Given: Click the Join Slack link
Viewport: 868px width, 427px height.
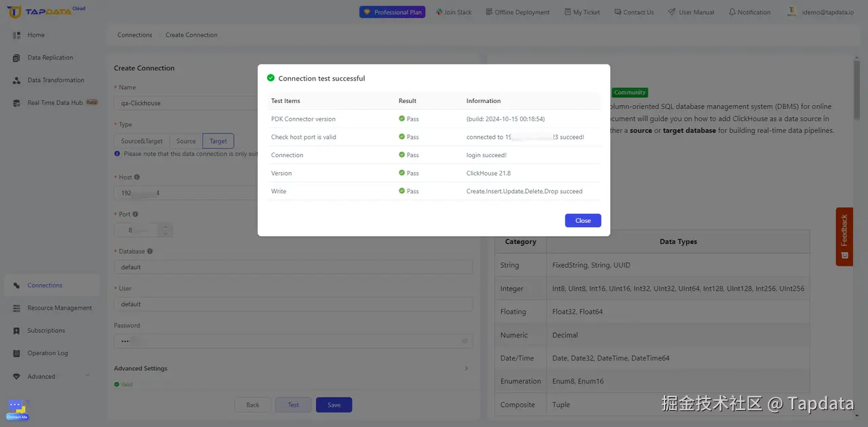Looking at the screenshot, I should pos(454,12).
